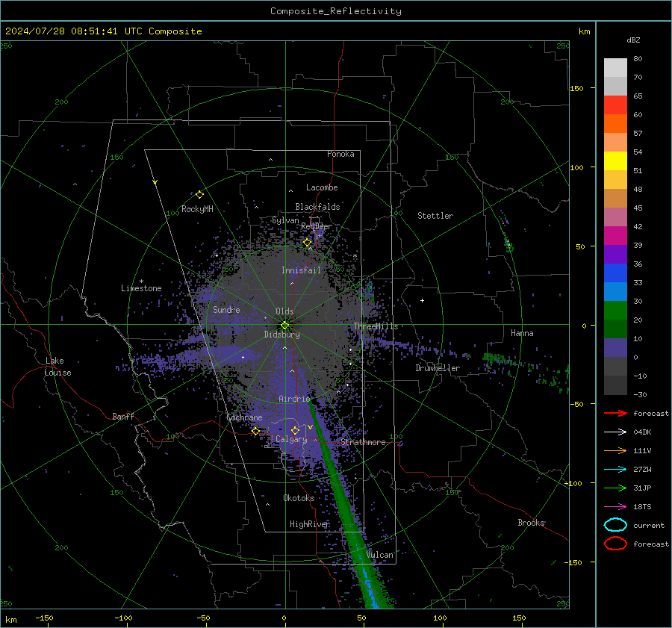Click the Calgary city label

[x=291, y=439]
